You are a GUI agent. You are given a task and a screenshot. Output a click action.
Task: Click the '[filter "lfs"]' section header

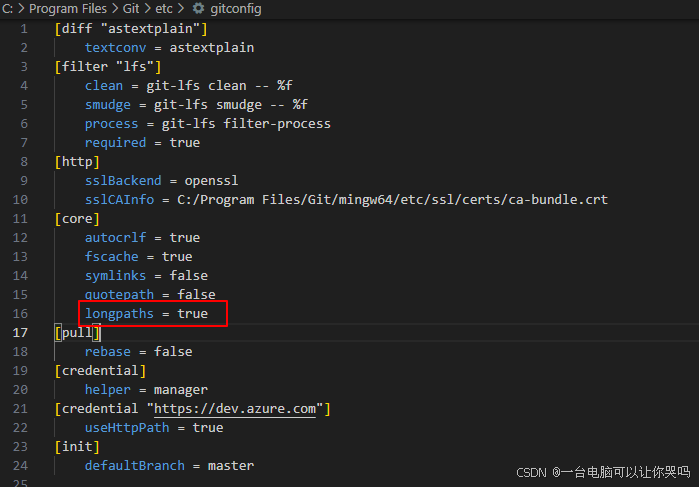[x=108, y=66]
